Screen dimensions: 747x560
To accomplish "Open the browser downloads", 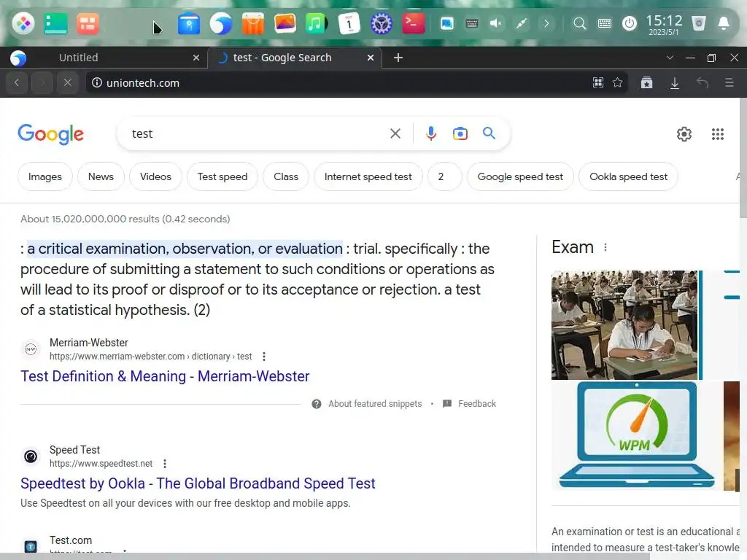I will 675,83.
